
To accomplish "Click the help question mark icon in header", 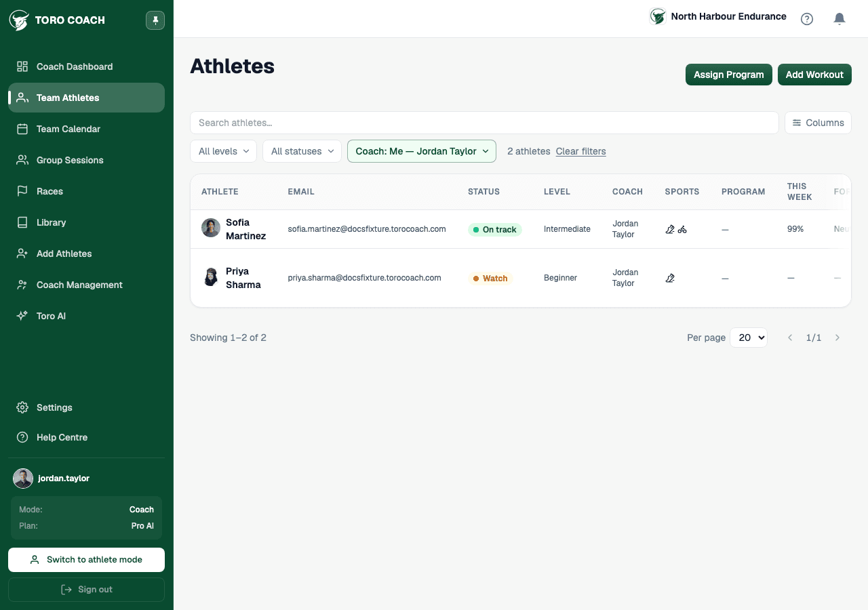I will [807, 19].
